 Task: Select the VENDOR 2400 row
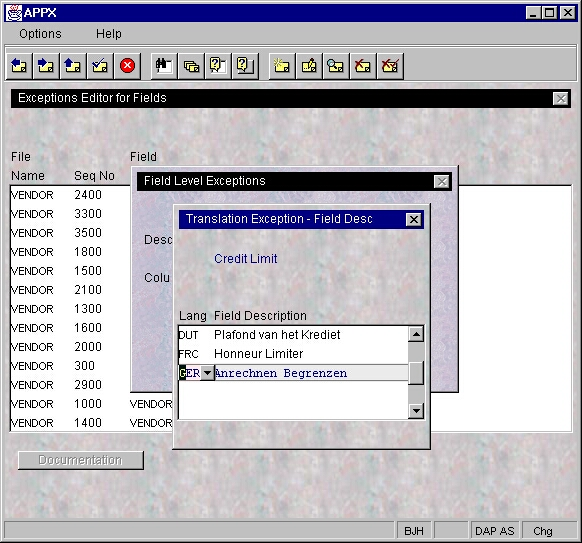71,195
